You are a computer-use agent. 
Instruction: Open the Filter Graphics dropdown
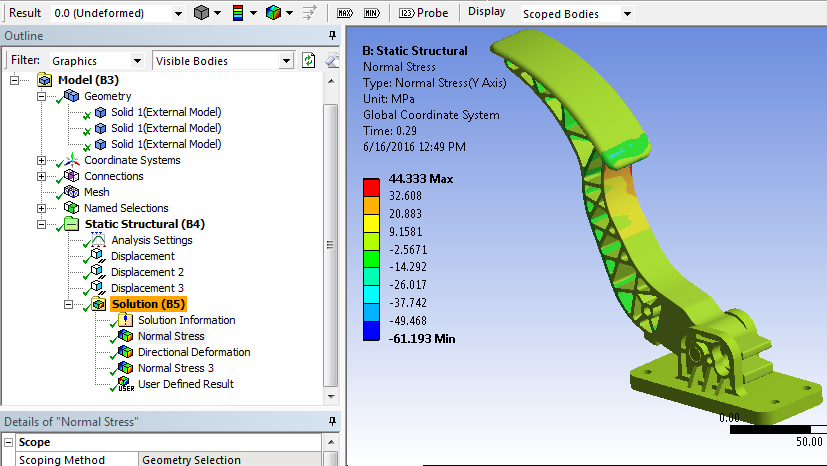137,61
